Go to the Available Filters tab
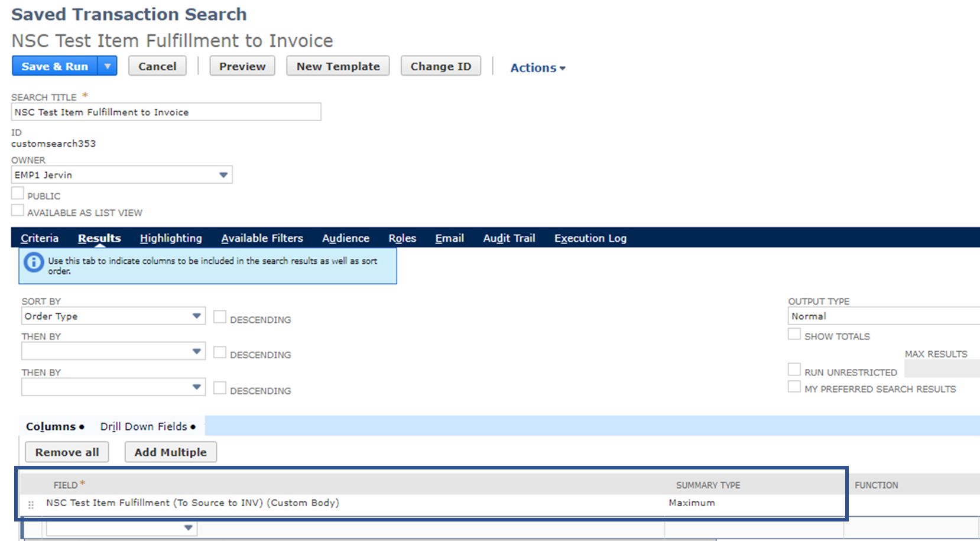Viewport: 980px width, 541px height. pos(262,238)
